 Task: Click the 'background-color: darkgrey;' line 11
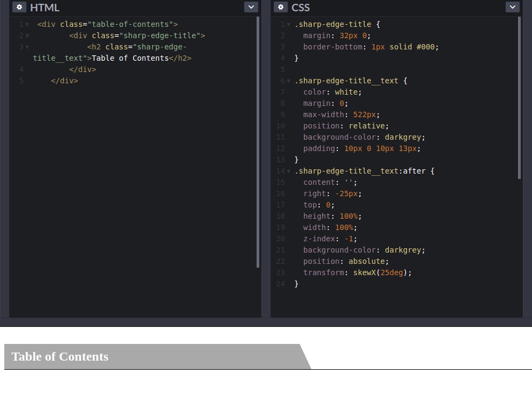(364, 137)
